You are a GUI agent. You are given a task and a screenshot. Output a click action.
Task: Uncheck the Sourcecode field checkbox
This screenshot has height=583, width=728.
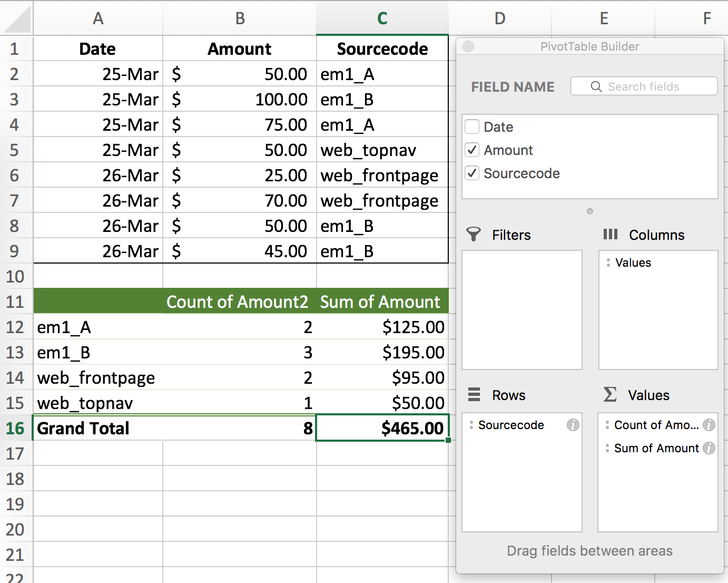point(471,173)
